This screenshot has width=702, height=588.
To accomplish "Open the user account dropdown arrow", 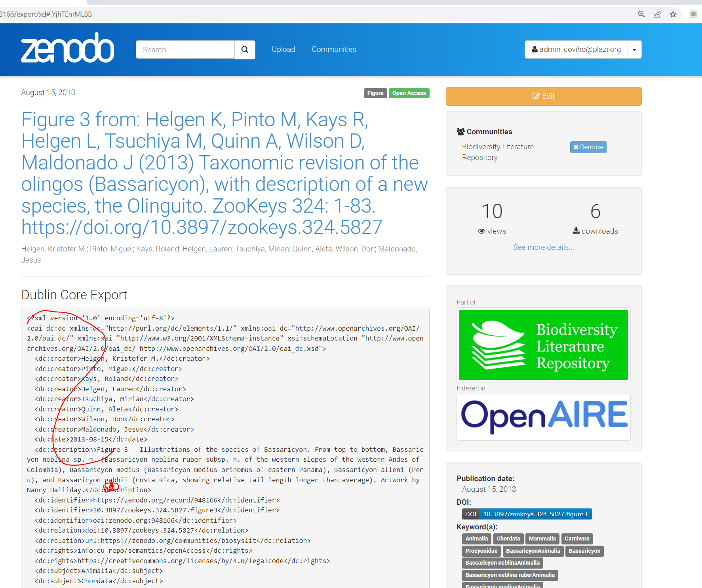I will point(634,49).
